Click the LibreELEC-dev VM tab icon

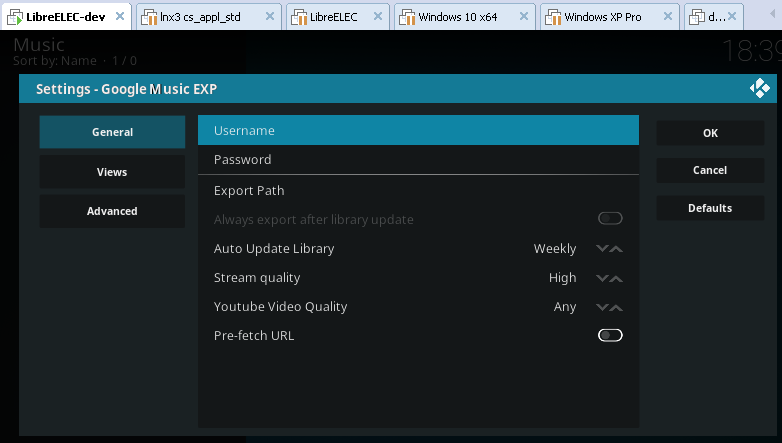(x=14, y=17)
